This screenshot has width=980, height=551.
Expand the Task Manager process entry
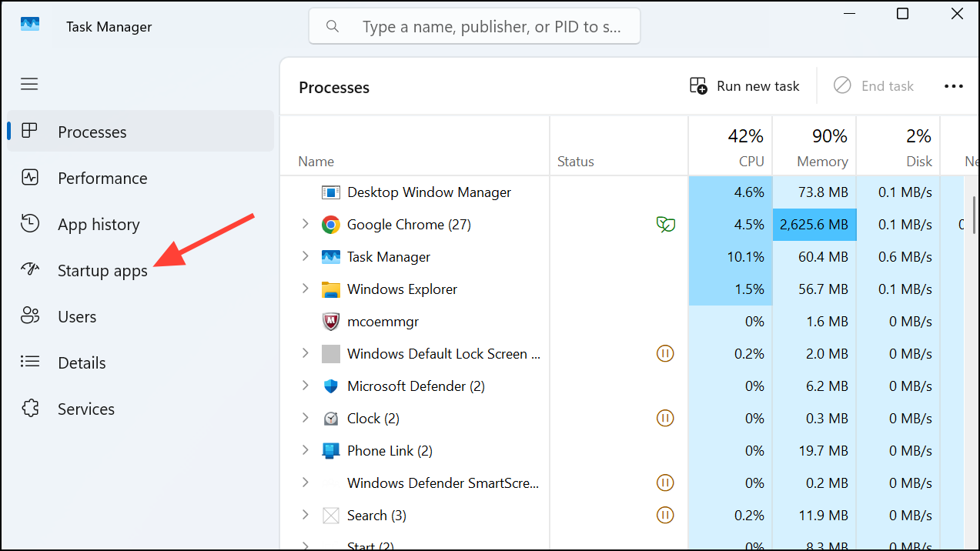[305, 256]
